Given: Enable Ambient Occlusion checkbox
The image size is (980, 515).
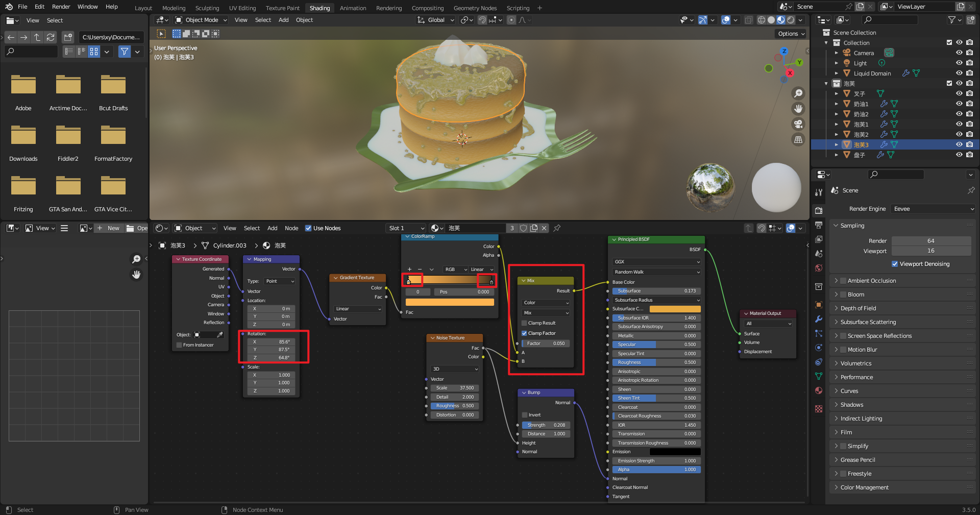Looking at the screenshot, I should (x=843, y=281).
